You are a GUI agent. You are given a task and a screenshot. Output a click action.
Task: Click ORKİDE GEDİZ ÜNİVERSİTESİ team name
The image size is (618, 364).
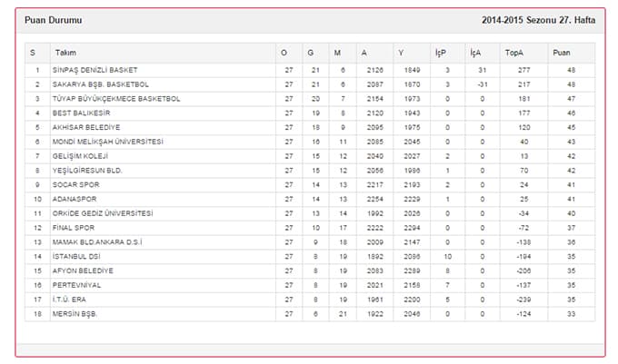coord(103,213)
